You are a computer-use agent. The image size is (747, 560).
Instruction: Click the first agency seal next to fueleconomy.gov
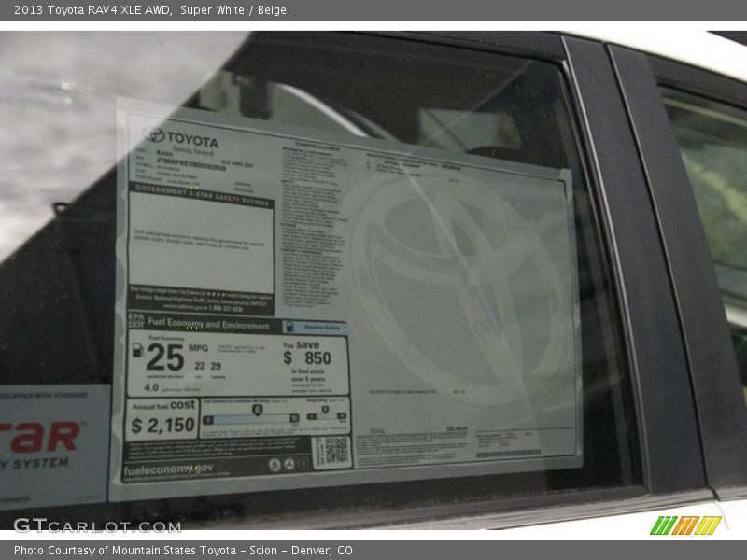(x=275, y=465)
